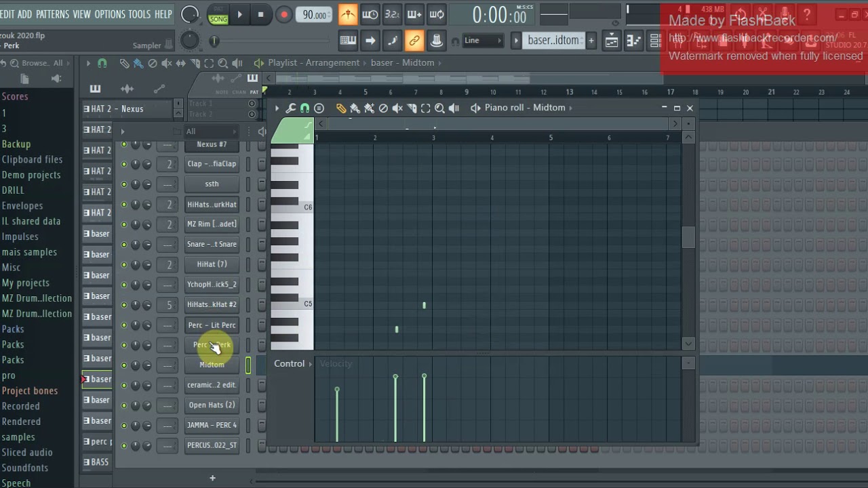Image resolution: width=868 pixels, height=488 pixels.
Task: Click the tempo field showing 90.000
Action: click(x=315, y=15)
